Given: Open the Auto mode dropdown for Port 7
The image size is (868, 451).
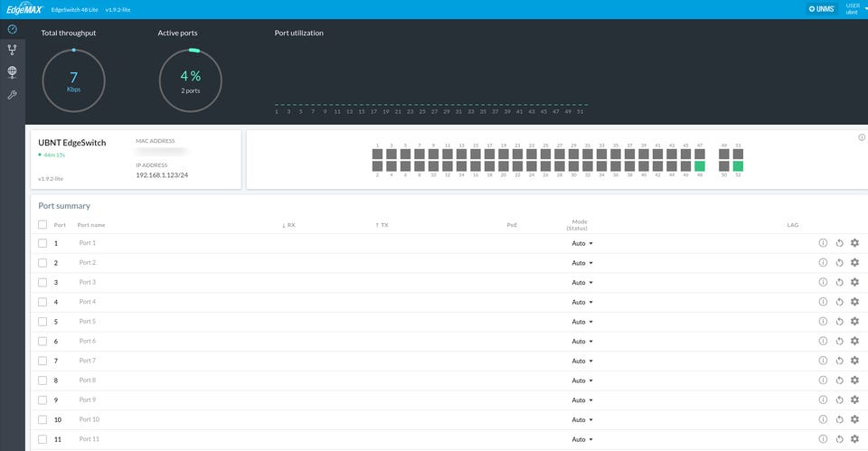Looking at the screenshot, I should click(581, 362).
